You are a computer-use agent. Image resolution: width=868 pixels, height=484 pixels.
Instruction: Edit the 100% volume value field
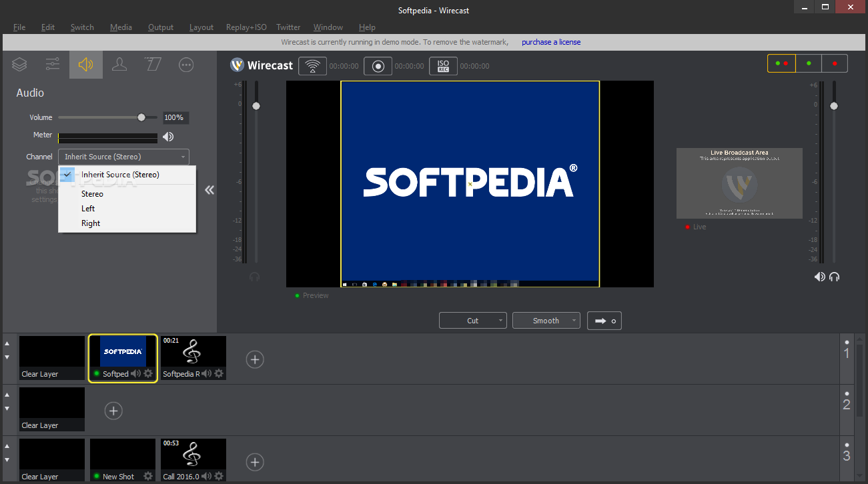pos(175,117)
